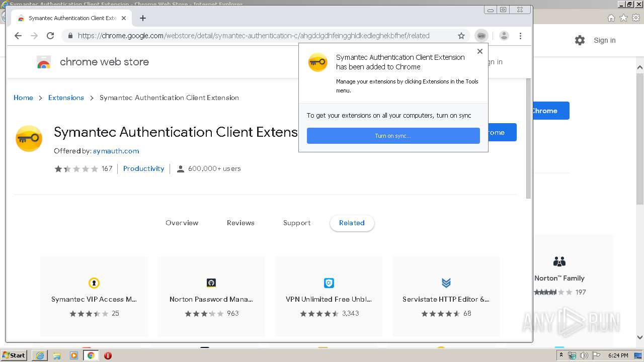Click the Turn on sync button

click(x=393, y=136)
